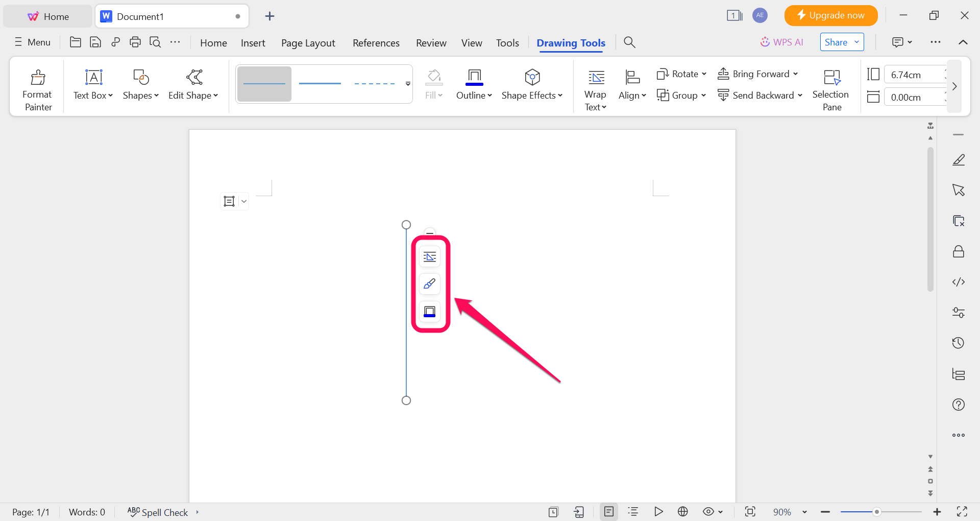
Task: Click the Upgrade now button
Action: click(x=830, y=15)
